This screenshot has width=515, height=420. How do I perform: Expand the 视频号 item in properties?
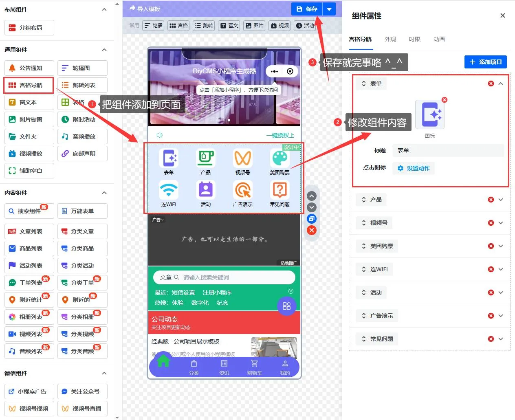click(x=501, y=223)
